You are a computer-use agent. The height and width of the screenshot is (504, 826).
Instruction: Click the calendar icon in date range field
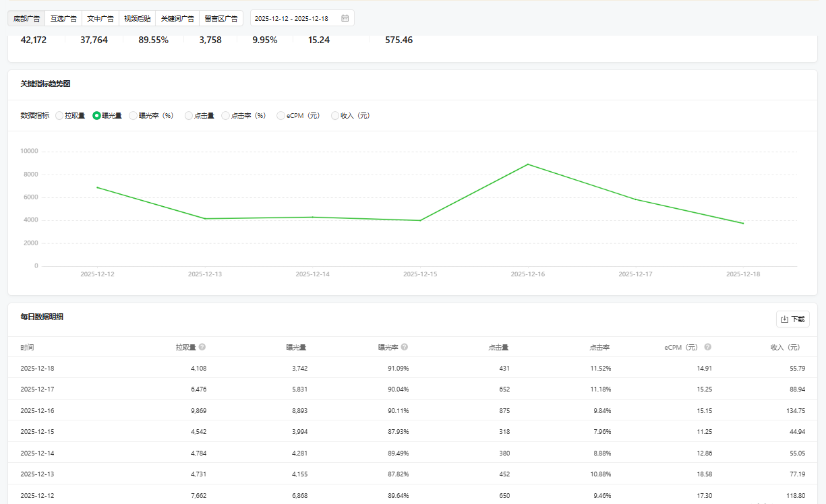345,18
